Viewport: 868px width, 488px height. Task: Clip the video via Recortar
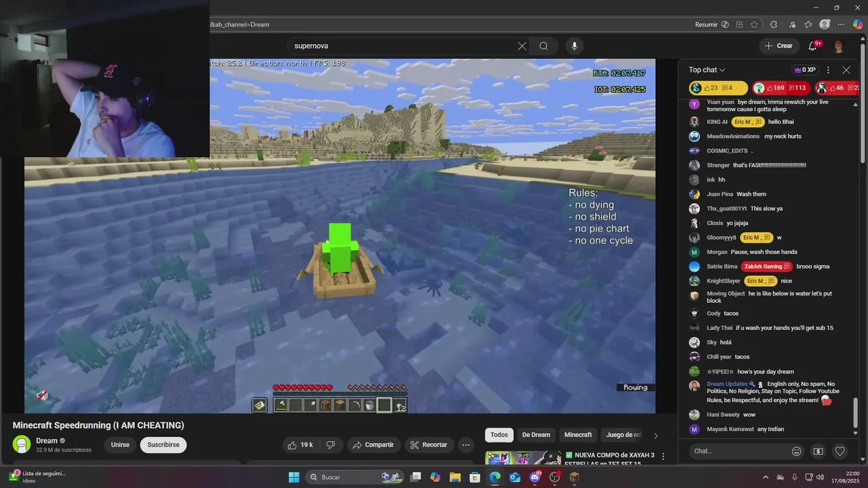429,445
